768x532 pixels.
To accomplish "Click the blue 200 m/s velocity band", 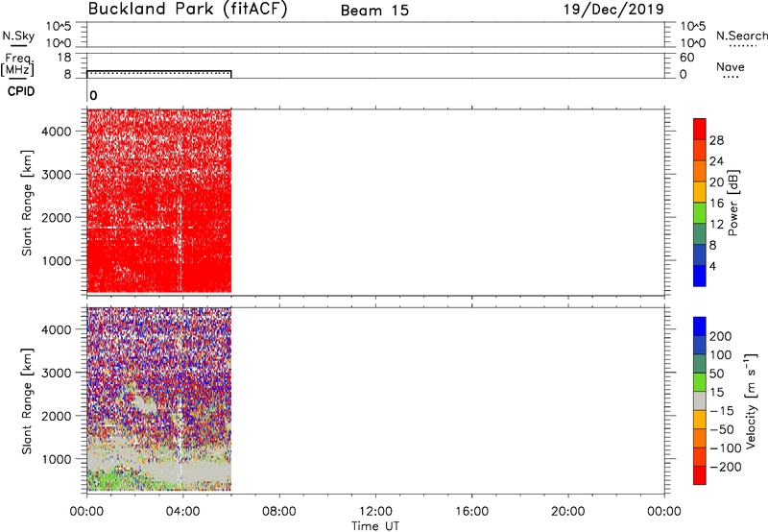I will pyautogui.click(x=700, y=326).
